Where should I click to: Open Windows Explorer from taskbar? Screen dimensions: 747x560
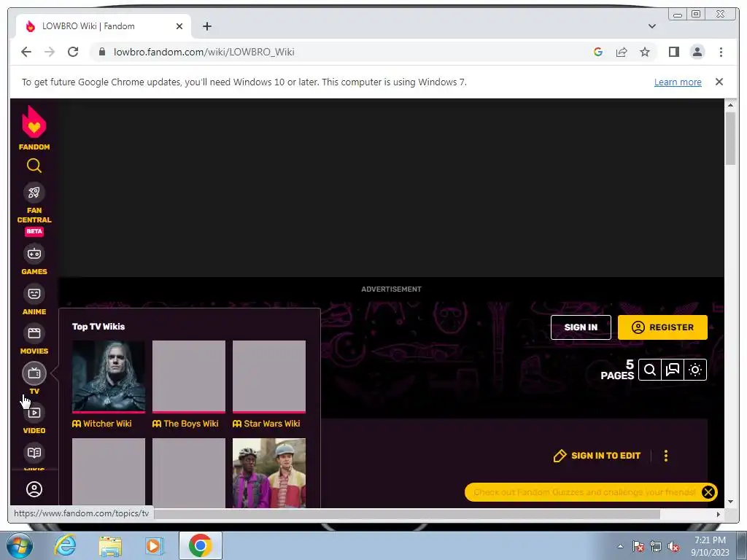coord(110,545)
